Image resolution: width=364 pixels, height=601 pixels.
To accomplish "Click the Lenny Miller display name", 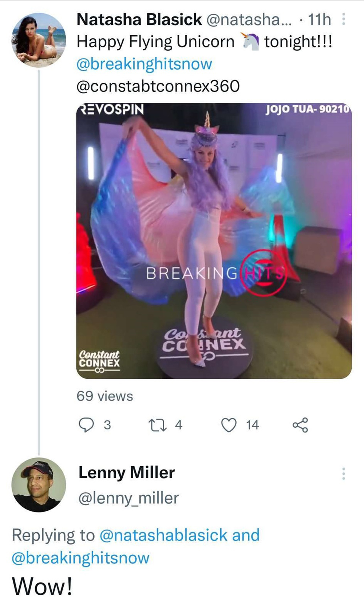I will (x=127, y=473).
